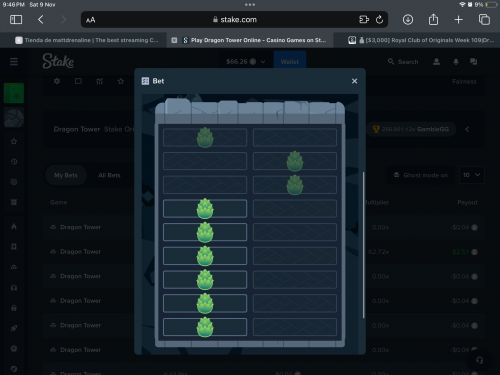Toggle theatre mode icon
500x375 pixels.
point(78,81)
